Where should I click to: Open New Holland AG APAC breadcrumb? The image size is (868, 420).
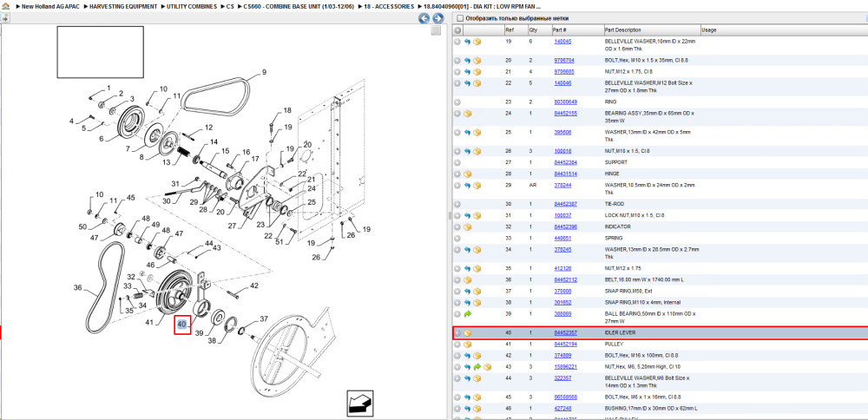click(x=49, y=6)
